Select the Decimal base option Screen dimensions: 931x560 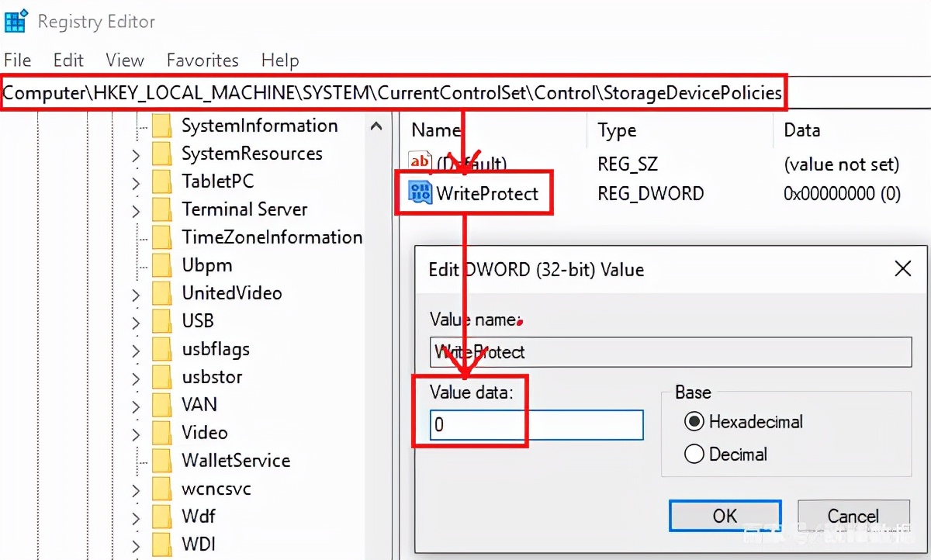pyautogui.click(x=695, y=455)
